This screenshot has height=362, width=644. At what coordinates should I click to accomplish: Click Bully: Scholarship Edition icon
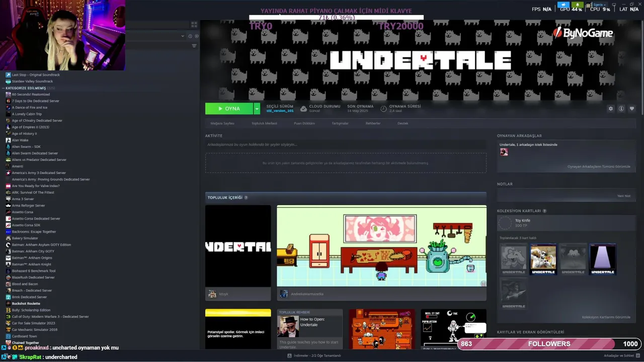(8, 310)
